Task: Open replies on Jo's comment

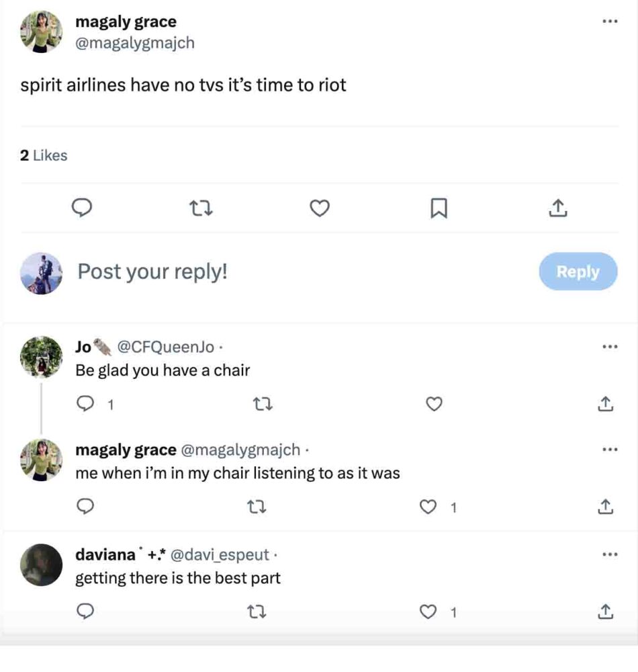Action: [x=85, y=404]
